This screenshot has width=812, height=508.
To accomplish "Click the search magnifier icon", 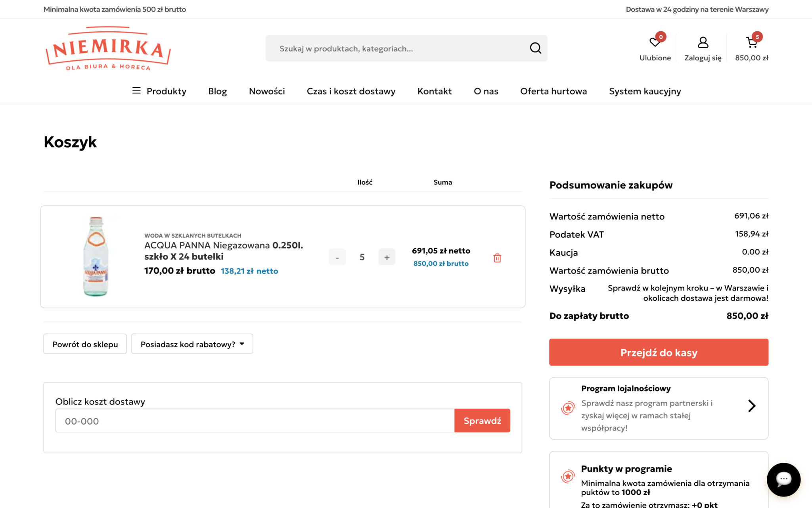I will 535,48.
